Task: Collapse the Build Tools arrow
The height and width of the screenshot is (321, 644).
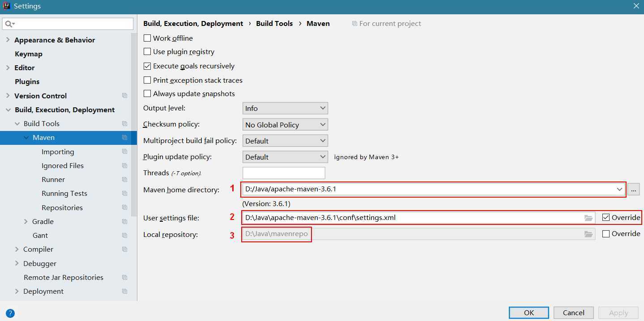Action: click(17, 123)
